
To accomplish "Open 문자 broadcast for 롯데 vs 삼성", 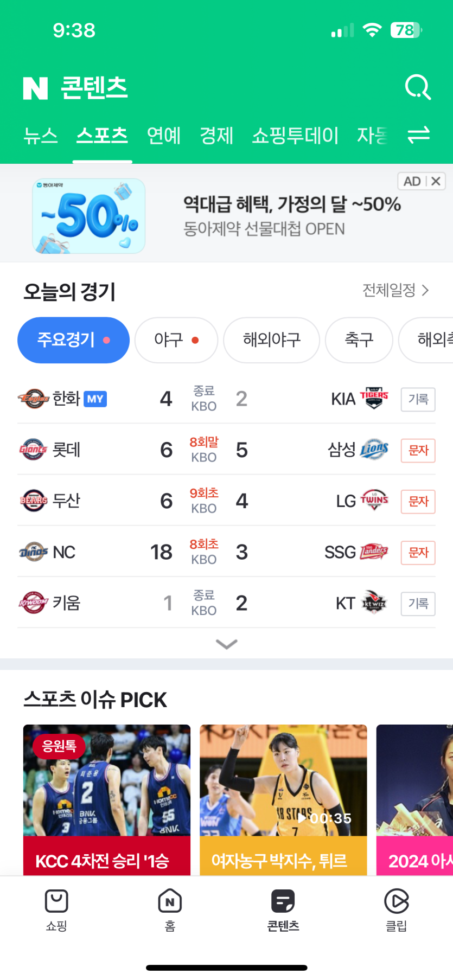I will pos(418,450).
